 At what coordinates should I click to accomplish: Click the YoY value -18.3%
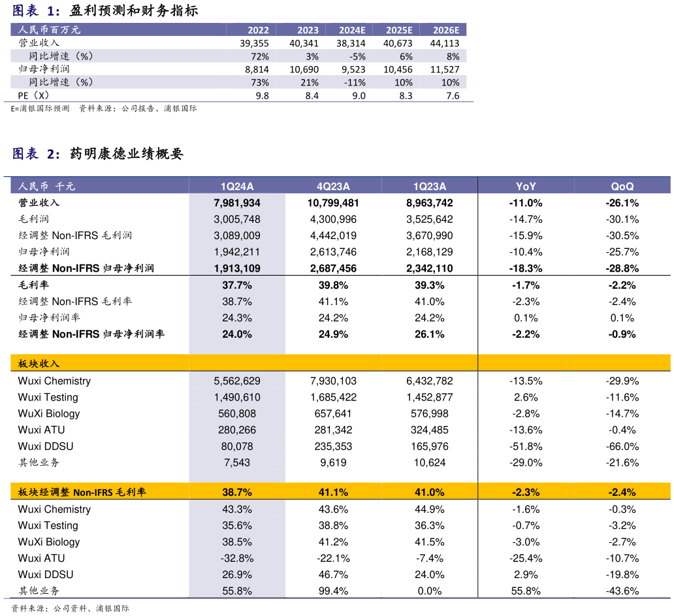(x=526, y=268)
